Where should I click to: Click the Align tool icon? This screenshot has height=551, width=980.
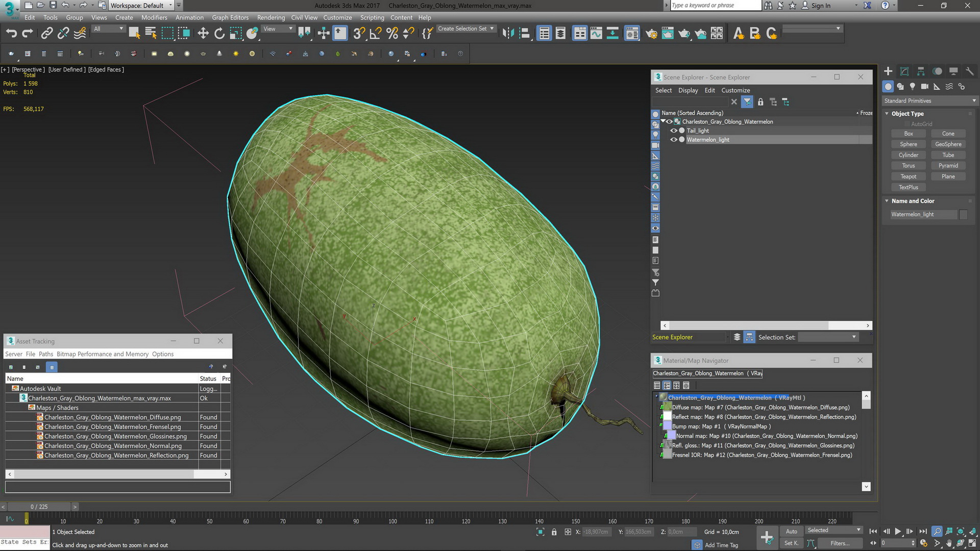click(x=524, y=34)
